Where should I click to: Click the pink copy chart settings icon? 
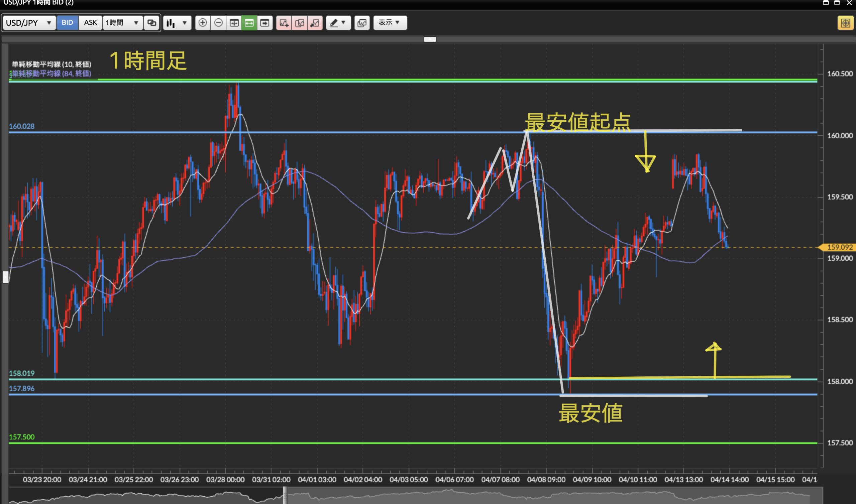pyautogui.click(x=299, y=23)
